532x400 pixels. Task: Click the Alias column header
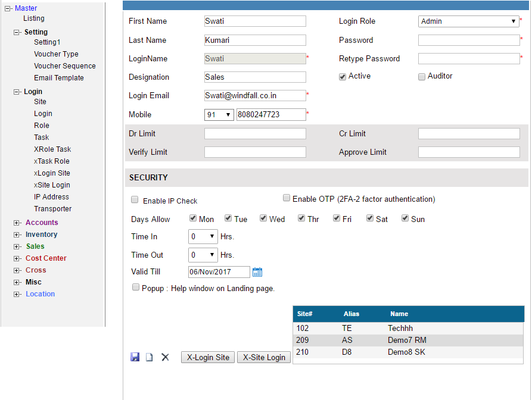pos(351,314)
